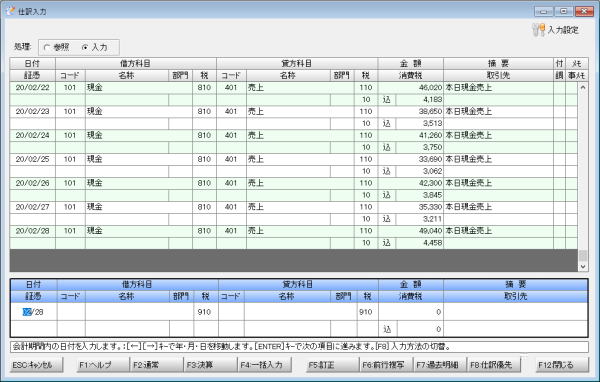Click the consumption tax 3,750 cell

pyautogui.click(x=420, y=147)
